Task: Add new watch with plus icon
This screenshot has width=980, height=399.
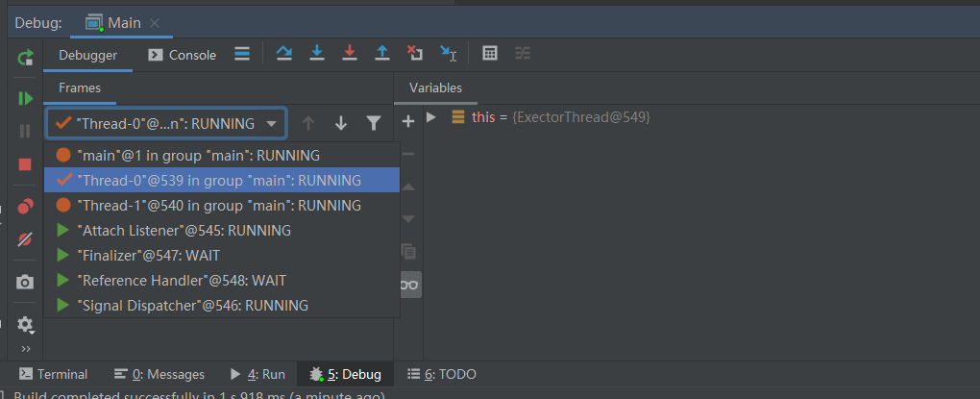Action: click(x=408, y=121)
